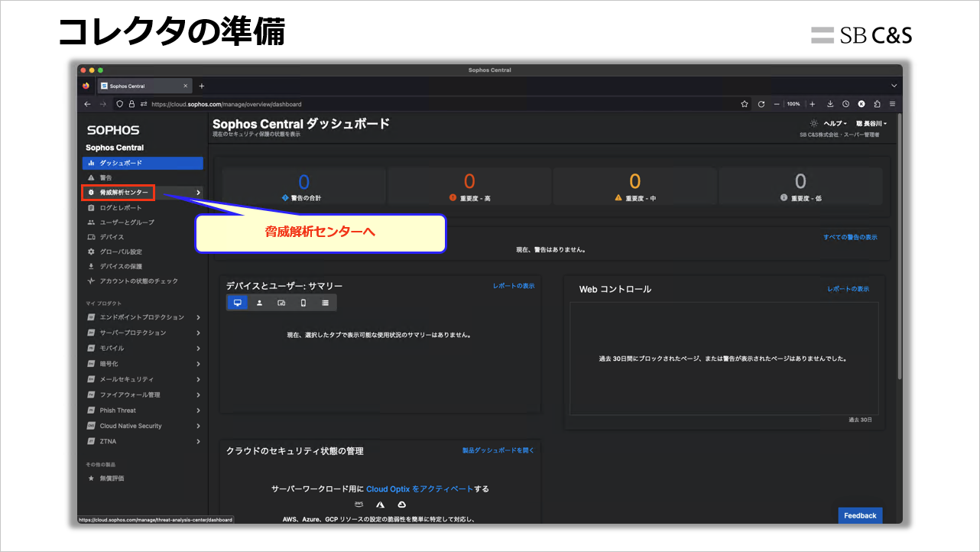Select the list tab in device summary

(326, 303)
